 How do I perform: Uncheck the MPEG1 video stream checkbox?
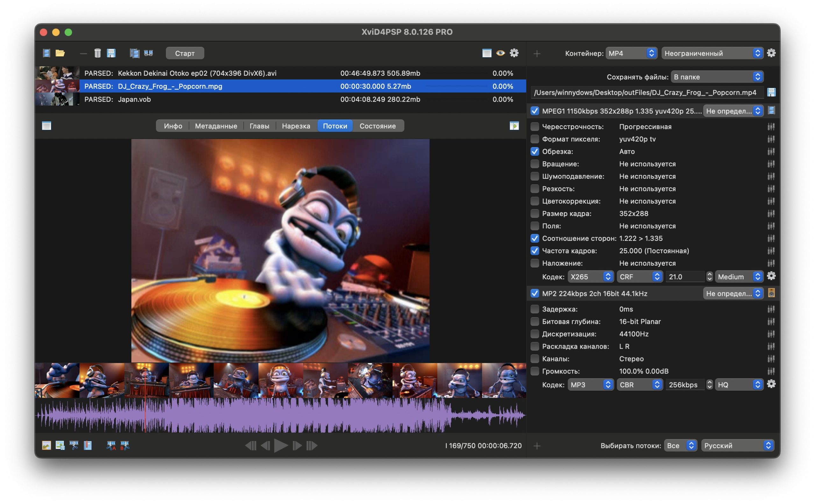[535, 111]
